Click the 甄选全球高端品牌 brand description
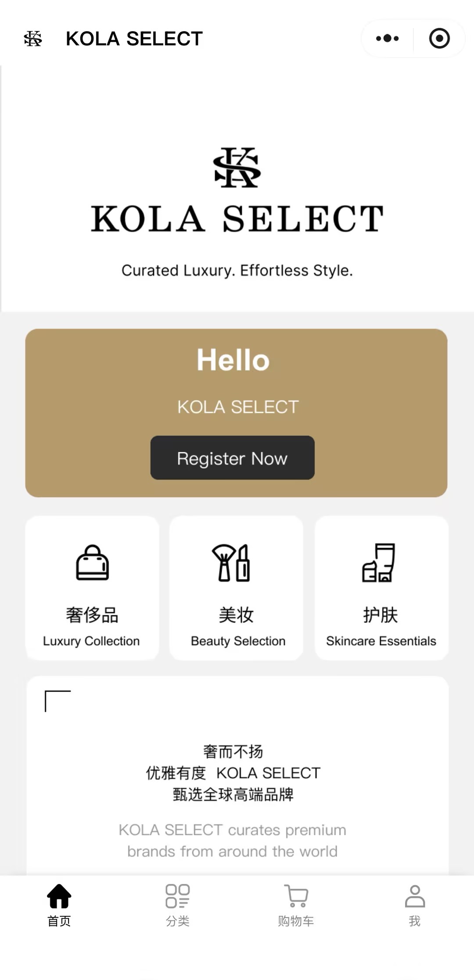The width and height of the screenshot is (474, 980). click(x=233, y=794)
